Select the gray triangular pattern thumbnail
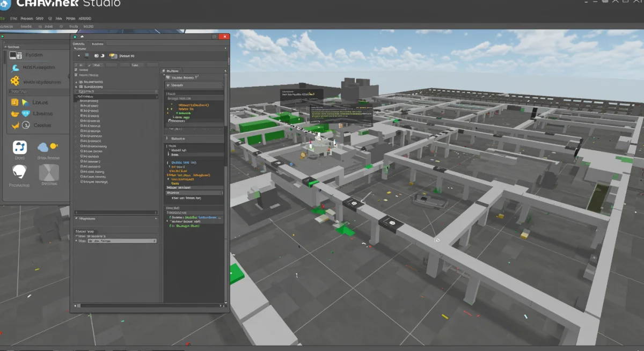Screen dimensions: 644x351 [x=48, y=172]
